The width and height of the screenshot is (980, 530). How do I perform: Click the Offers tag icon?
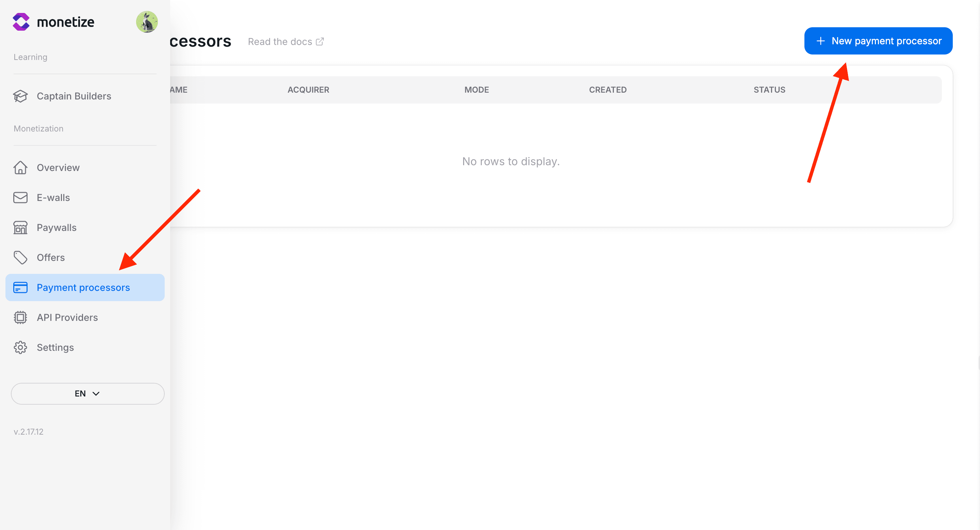click(20, 258)
